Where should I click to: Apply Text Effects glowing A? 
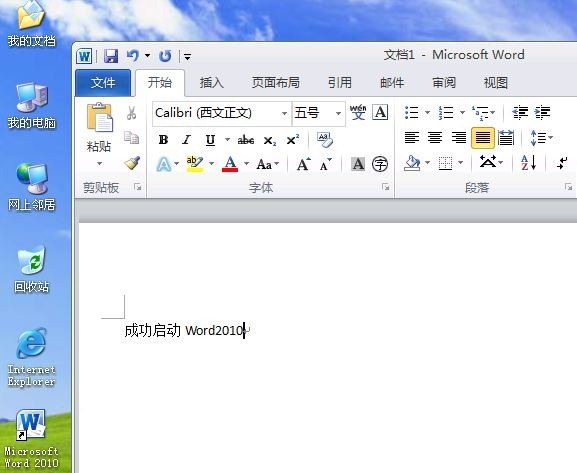164,164
